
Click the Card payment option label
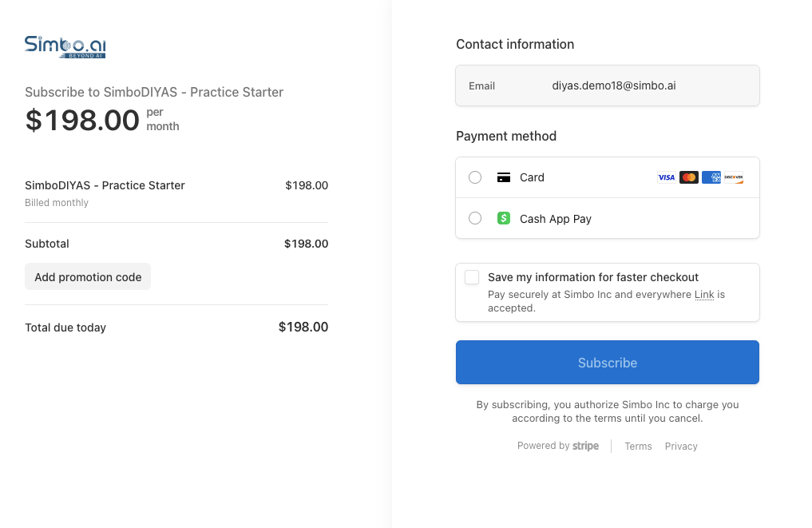(532, 177)
